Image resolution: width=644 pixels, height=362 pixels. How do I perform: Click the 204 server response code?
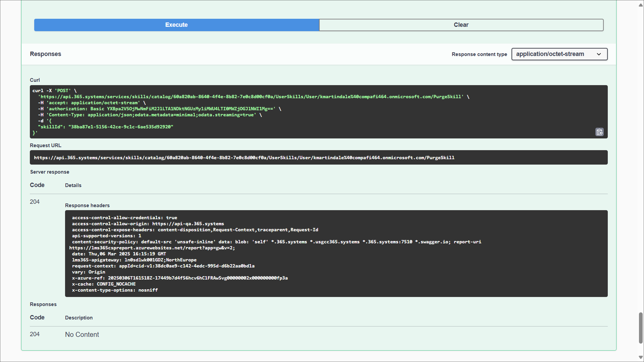click(x=35, y=202)
